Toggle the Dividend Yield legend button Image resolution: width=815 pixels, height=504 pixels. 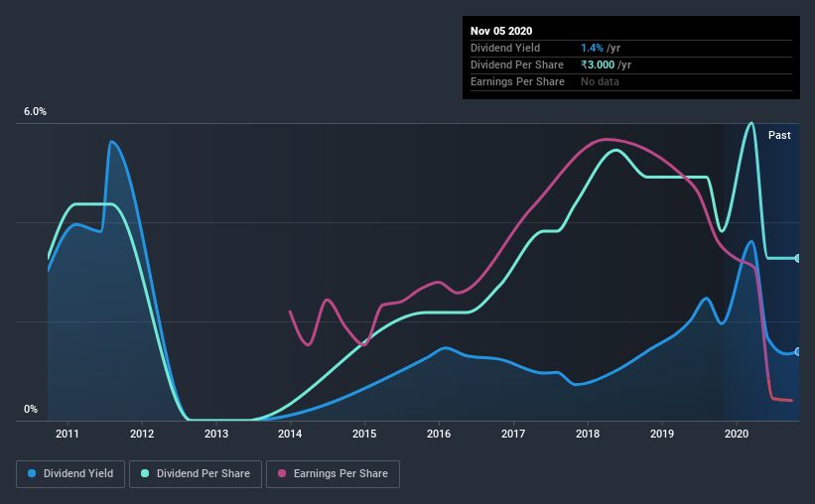[x=70, y=474]
